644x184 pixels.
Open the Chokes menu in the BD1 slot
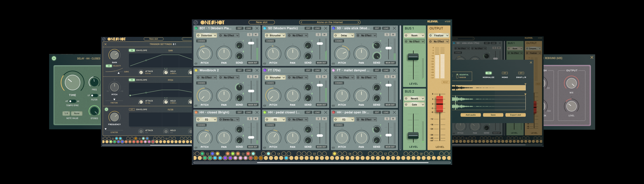(x=201, y=41)
